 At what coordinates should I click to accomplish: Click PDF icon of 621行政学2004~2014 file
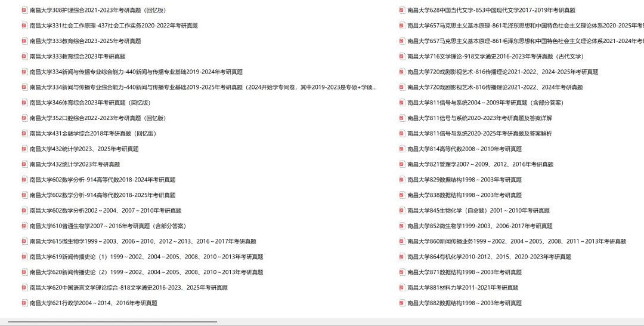pyautogui.click(x=24, y=303)
